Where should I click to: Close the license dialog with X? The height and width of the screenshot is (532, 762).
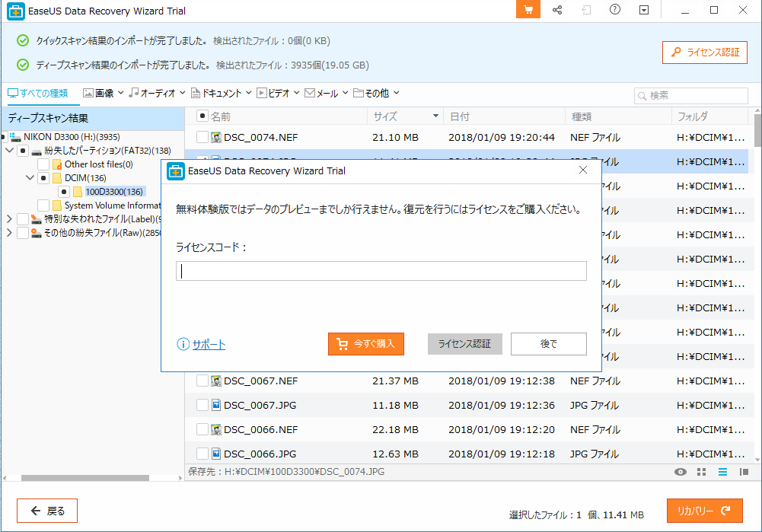582,170
